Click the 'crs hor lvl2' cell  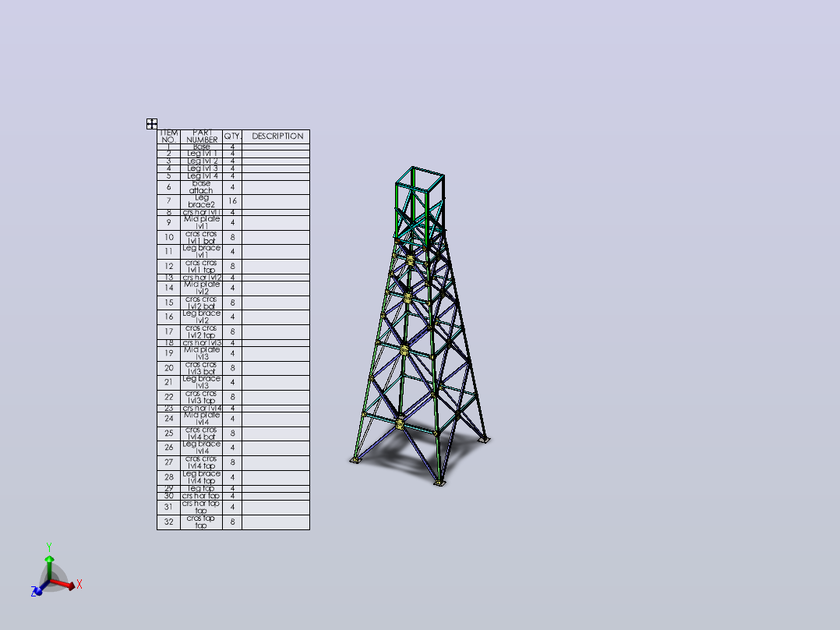(x=201, y=278)
